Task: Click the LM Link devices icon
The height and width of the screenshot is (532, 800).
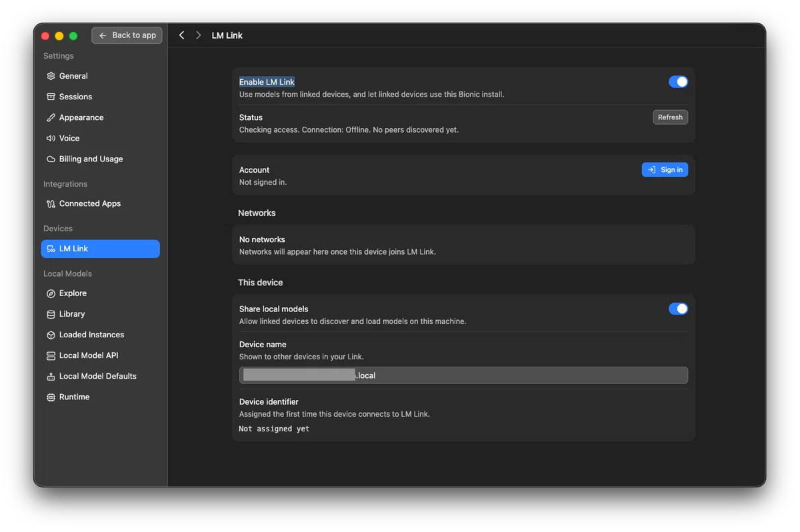Action: [x=51, y=249]
